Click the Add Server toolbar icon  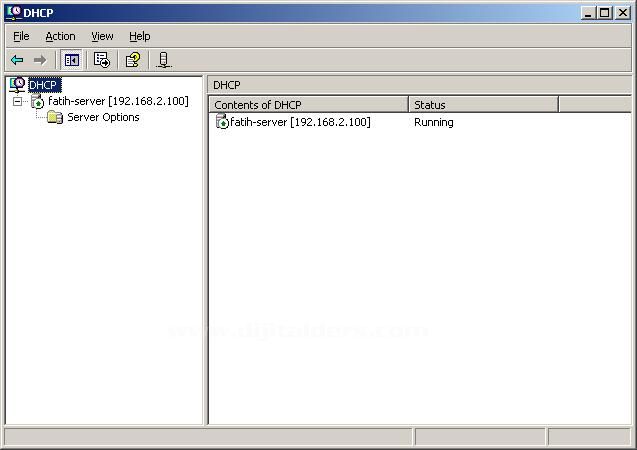point(164,60)
